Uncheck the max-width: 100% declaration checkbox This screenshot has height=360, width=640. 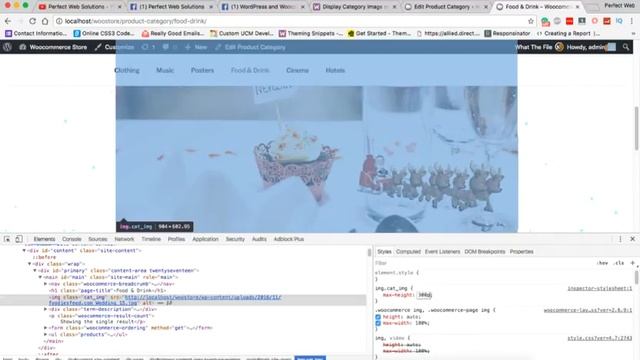tap(378, 323)
